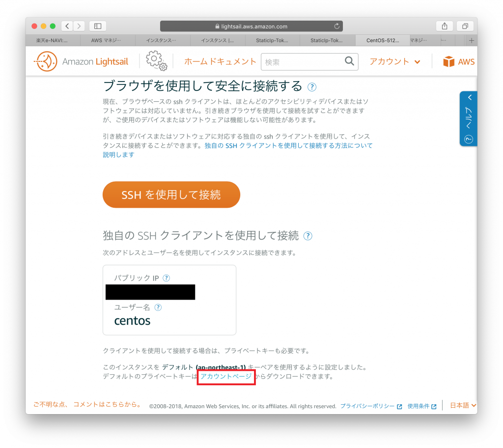Screen dimensions: 503x448
Task: Click the ブラウザを使用して安全に接続する heading
Action: tap(203, 86)
